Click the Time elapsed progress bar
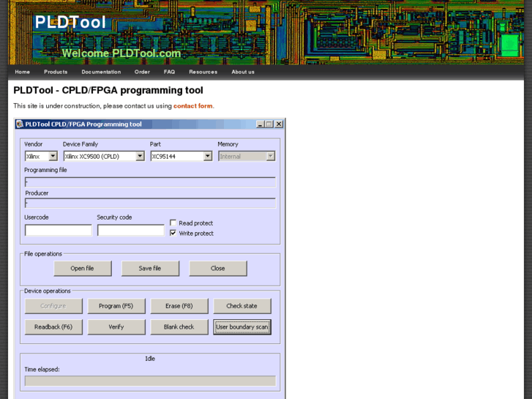Image resolution: width=532 pixels, height=399 pixels. pos(150,381)
